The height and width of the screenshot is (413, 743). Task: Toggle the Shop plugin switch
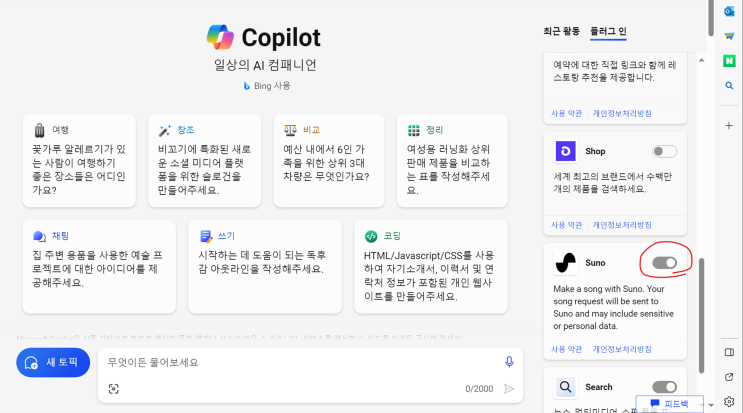pos(664,152)
